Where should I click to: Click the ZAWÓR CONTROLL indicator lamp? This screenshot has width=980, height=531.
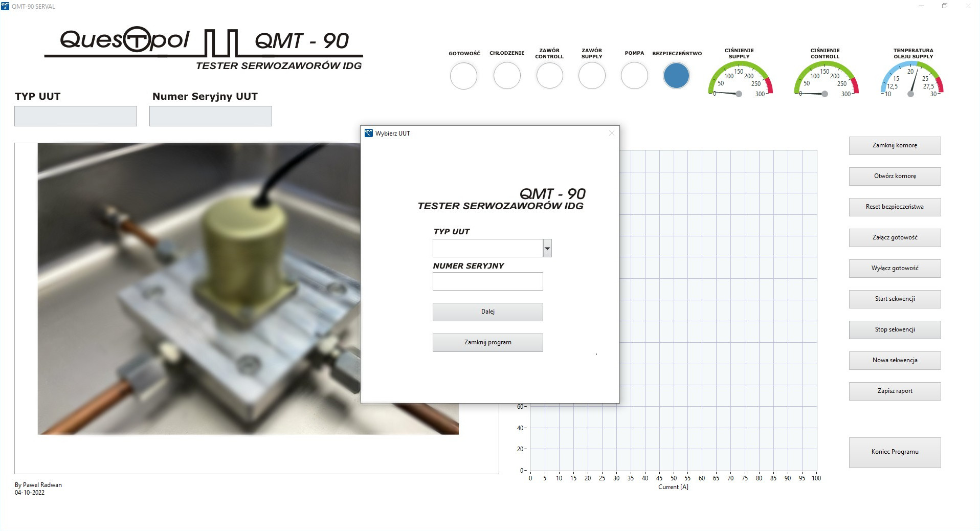point(549,76)
